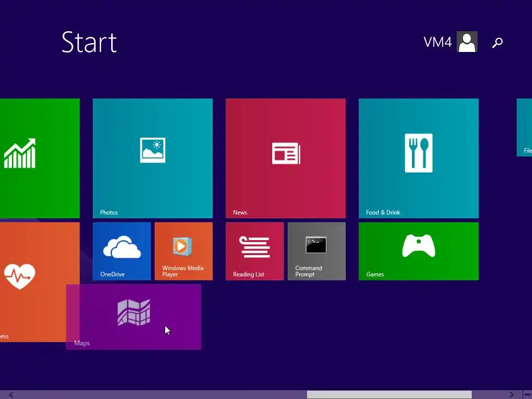Screen dimensions: 532x399
Task: Open the News tile
Action: [286, 158]
